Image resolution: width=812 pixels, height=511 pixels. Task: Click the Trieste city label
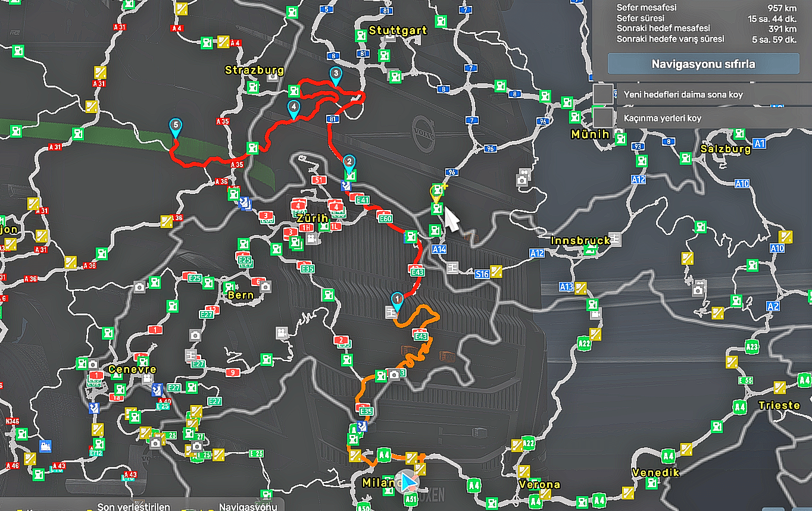coord(779,405)
